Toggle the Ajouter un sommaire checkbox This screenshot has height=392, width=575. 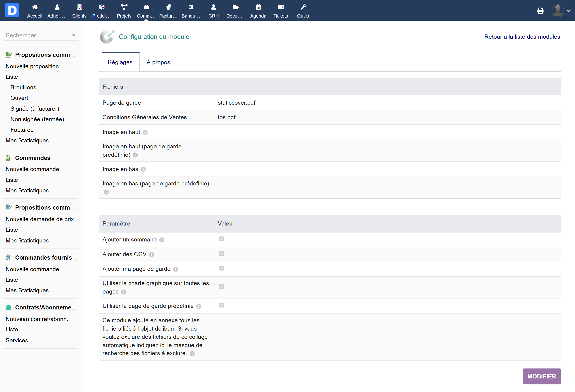(221, 239)
